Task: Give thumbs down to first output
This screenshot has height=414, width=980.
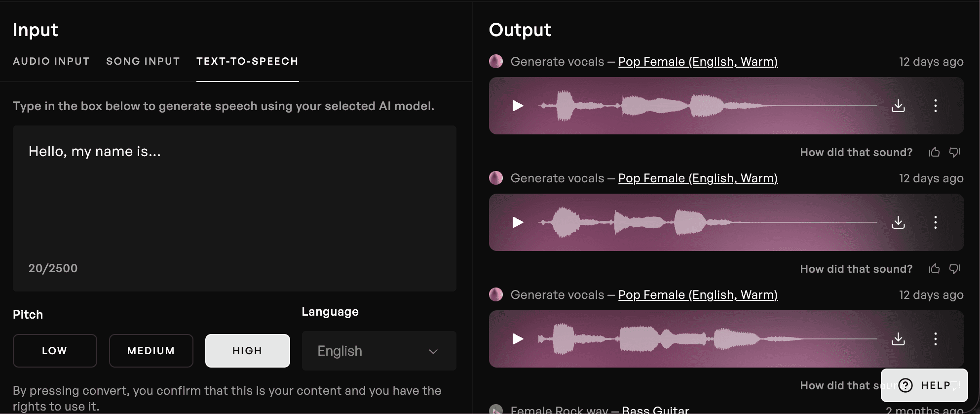Action: pos(955,152)
